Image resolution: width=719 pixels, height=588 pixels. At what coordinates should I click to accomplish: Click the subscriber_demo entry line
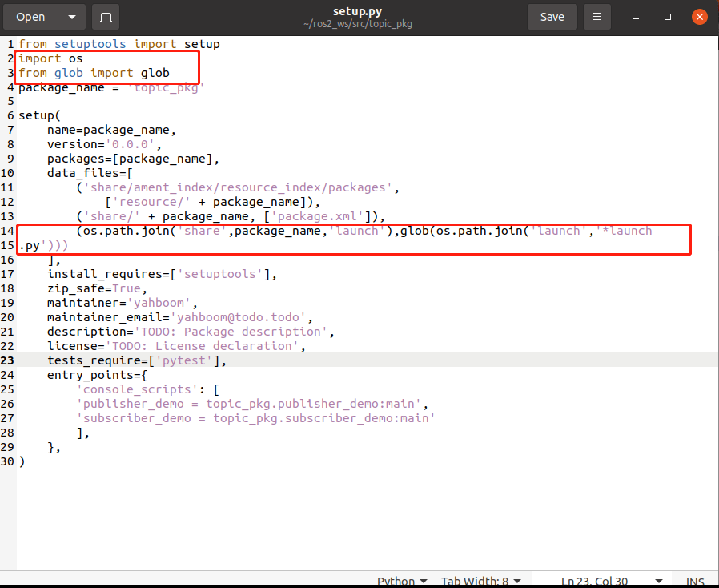click(x=255, y=418)
